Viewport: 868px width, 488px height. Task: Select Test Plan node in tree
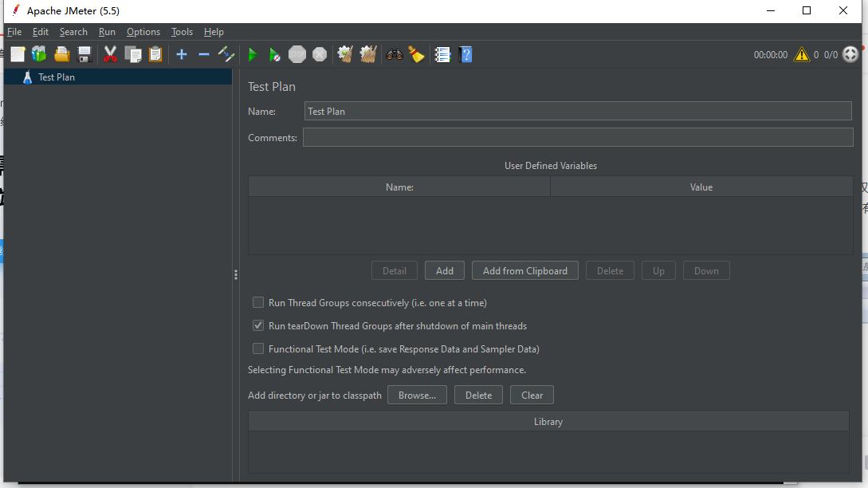point(57,77)
